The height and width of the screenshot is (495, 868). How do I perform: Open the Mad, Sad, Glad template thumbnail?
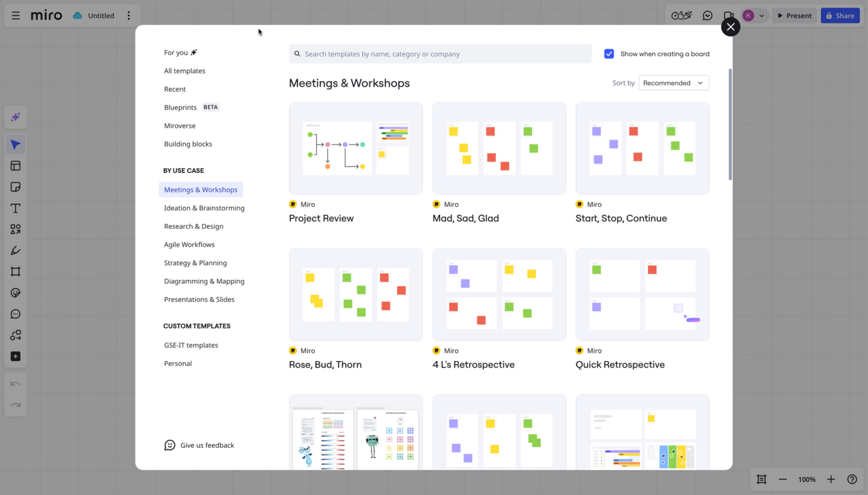click(499, 148)
